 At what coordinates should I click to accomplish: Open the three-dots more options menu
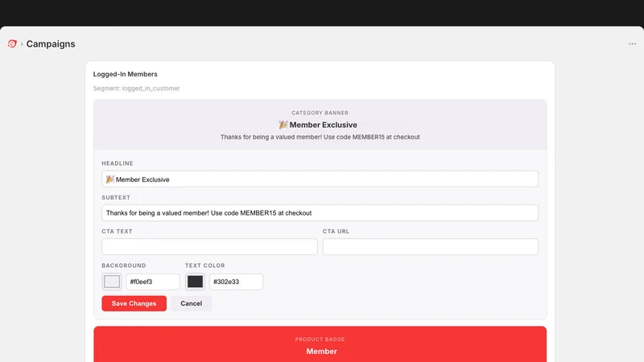[632, 44]
